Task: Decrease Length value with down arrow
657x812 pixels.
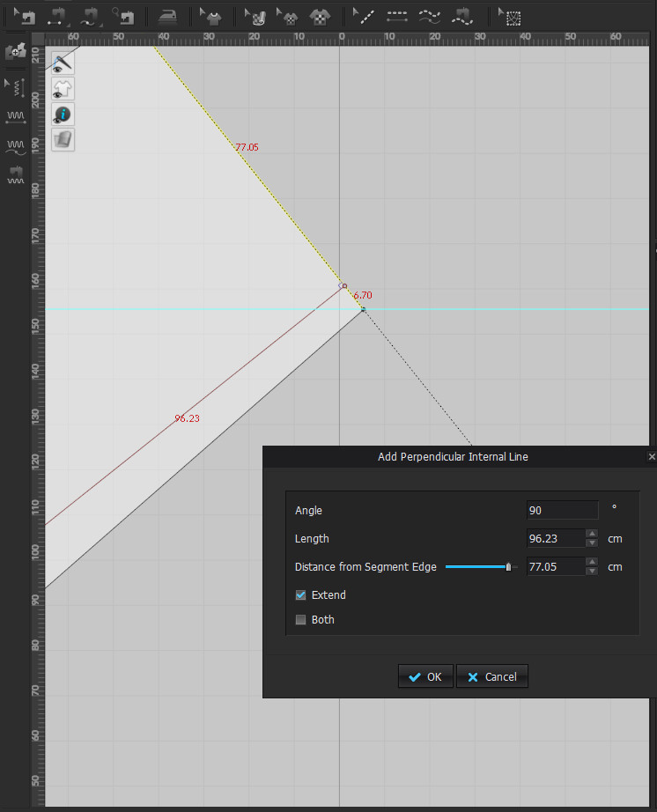Action: (592, 543)
